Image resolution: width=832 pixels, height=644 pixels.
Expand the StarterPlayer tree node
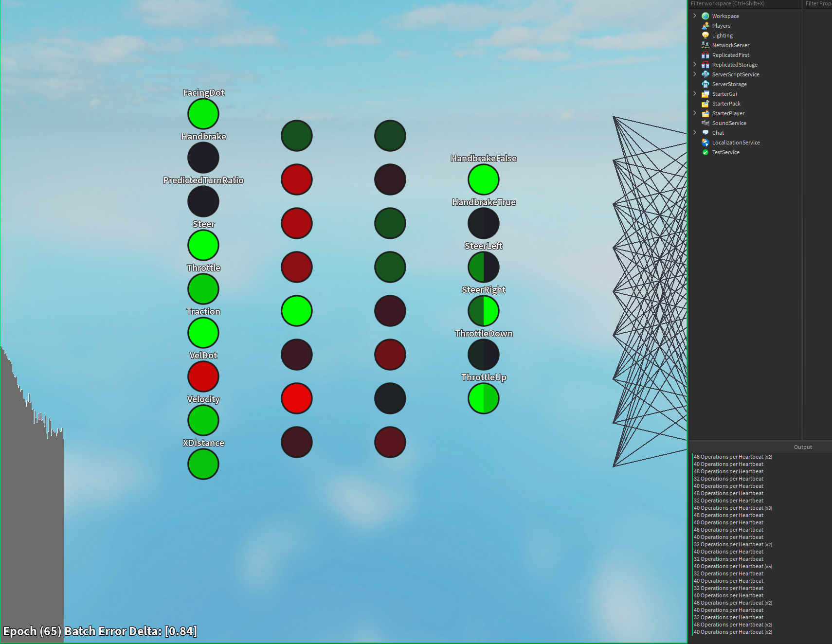click(695, 113)
